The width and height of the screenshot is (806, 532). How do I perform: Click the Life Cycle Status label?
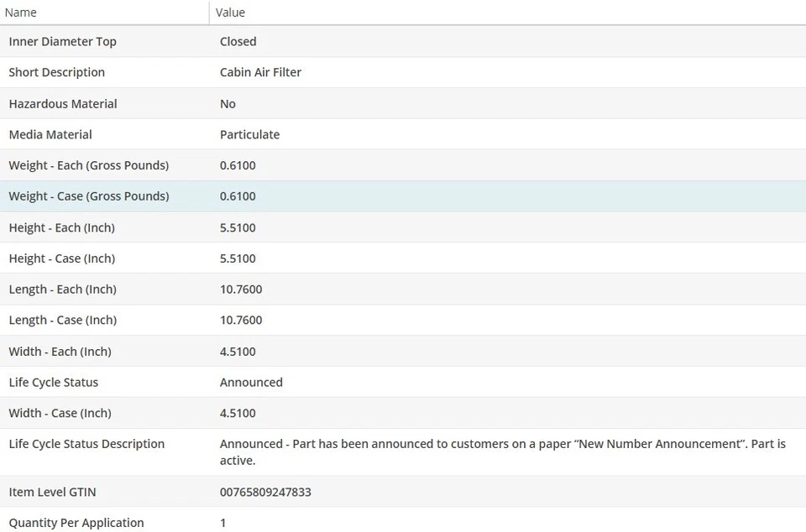point(54,382)
